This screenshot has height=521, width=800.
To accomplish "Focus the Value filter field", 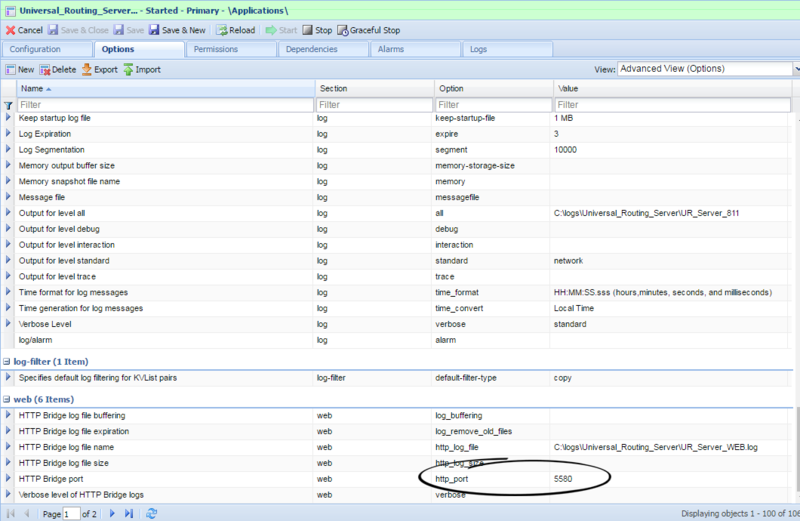I will pyautogui.click(x=672, y=105).
